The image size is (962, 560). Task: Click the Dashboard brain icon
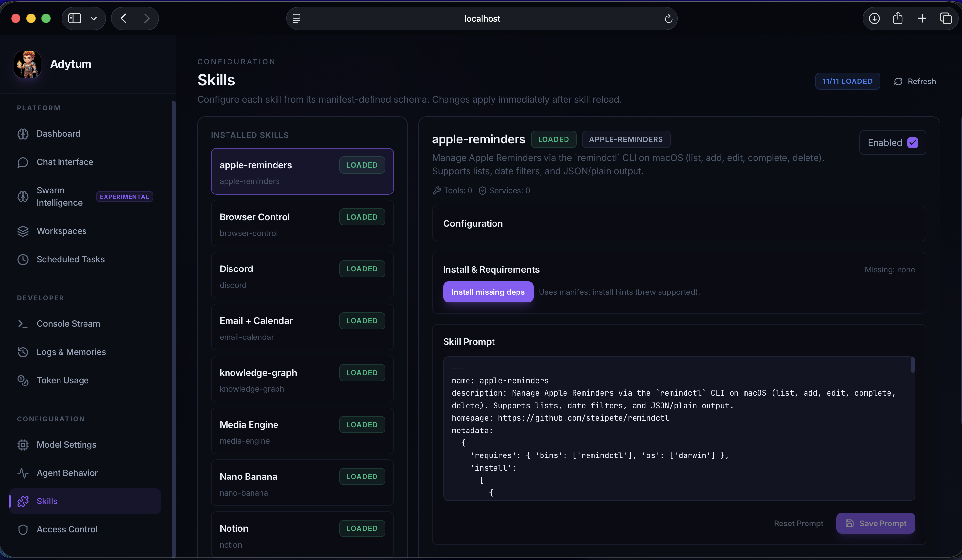point(23,134)
